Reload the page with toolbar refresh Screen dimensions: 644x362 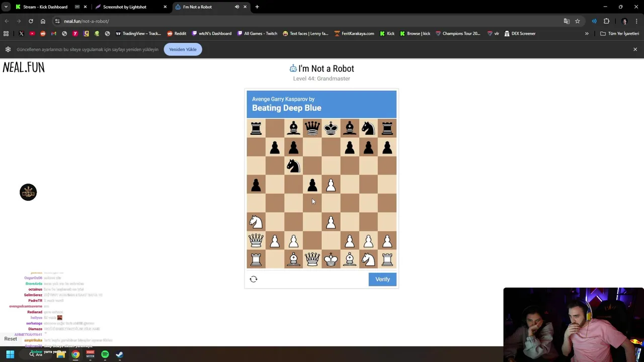tap(31, 21)
